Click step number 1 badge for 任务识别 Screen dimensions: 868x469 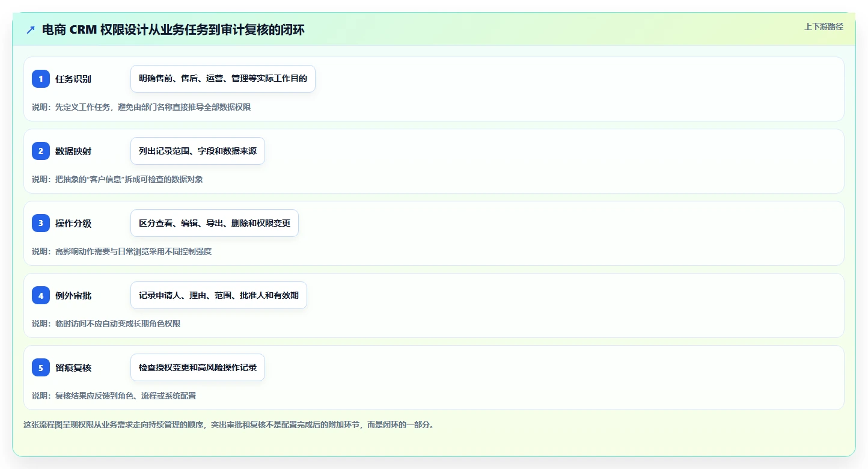click(x=41, y=79)
